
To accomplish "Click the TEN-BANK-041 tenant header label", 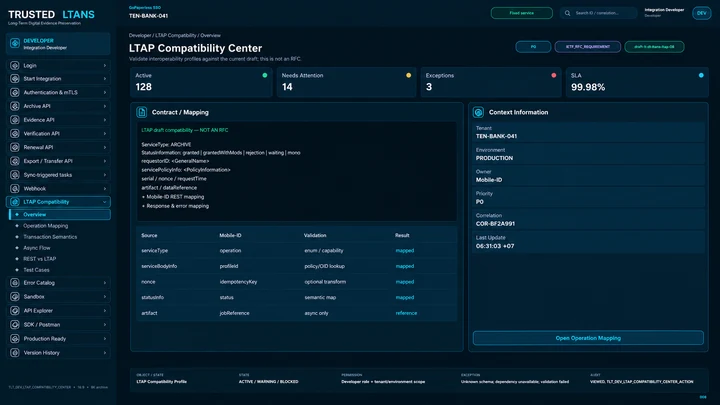I will click(148, 16).
